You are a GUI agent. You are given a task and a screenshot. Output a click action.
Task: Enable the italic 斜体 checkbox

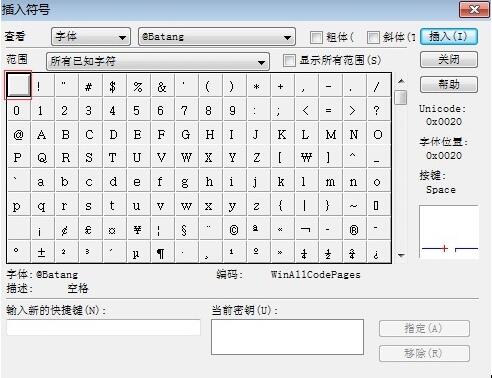point(373,37)
